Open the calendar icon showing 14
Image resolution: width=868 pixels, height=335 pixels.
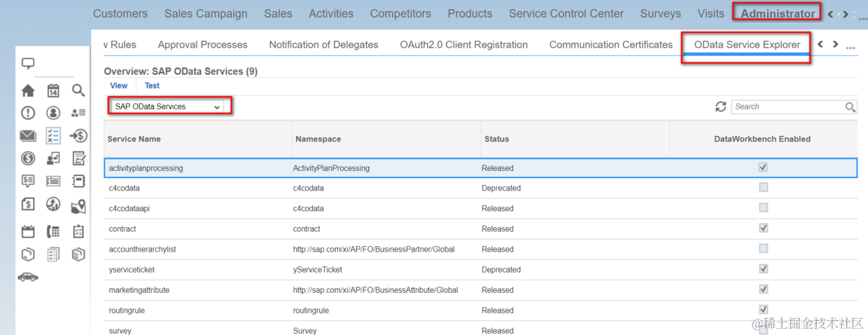click(x=53, y=90)
